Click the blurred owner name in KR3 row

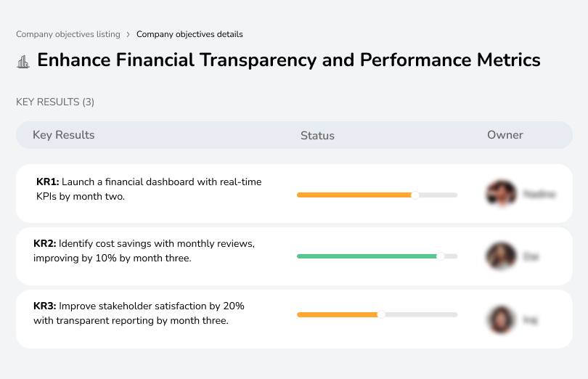[x=530, y=320]
